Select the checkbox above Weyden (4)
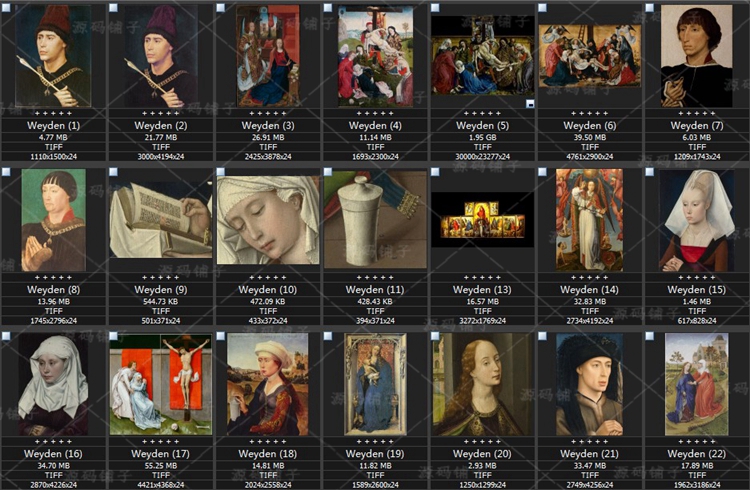 [x=328, y=7]
